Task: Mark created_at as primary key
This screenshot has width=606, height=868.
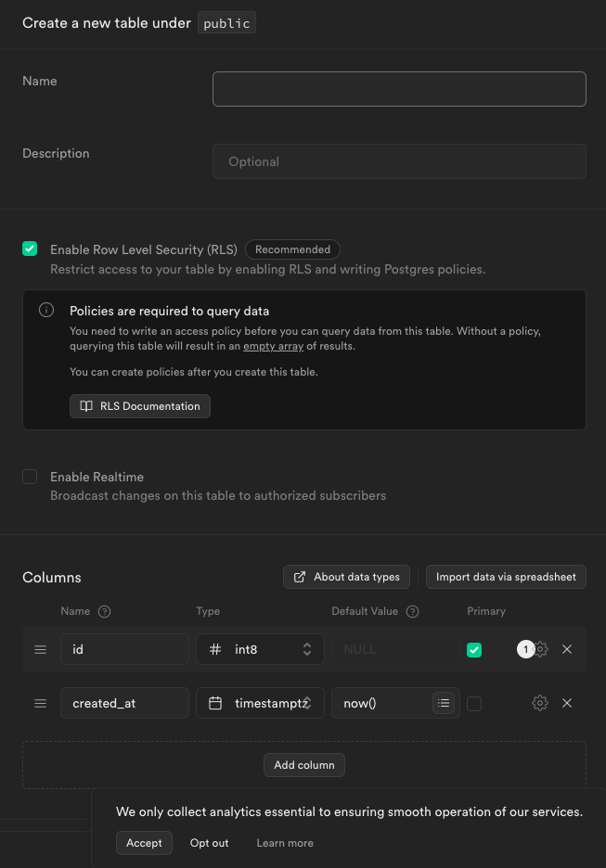Action: pyautogui.click(x=474, y=704)
